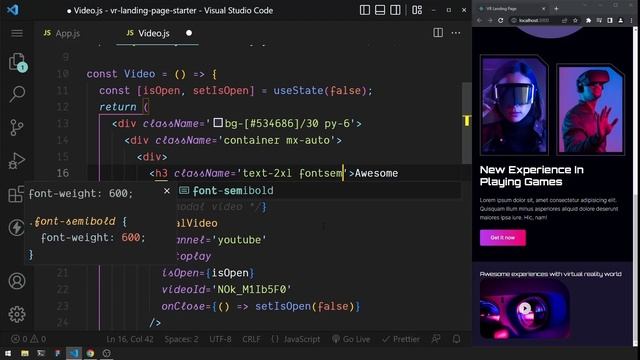Click the visor woman image card
640x360 pixels.
[x=514, y=105]
